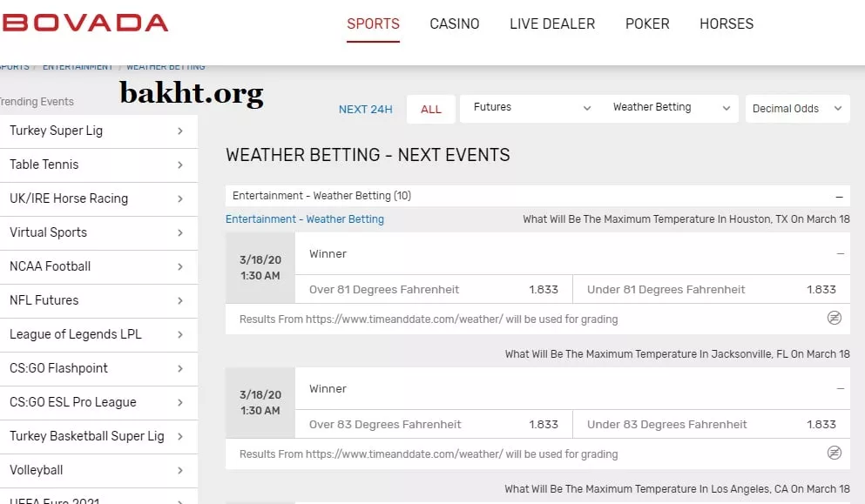Collapse the Jacksonville Winner market
Image resolution: width=865 pixels, height=504 pixels.
click(840, 389)
